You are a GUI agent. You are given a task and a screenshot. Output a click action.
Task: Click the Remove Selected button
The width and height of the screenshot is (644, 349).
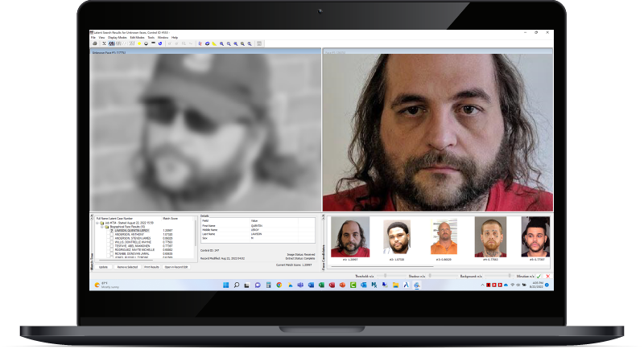(x=127, y=267)
